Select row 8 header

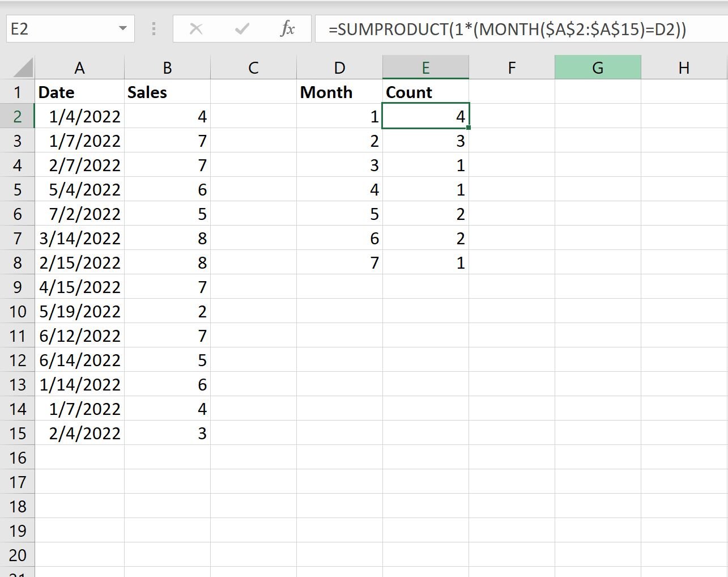(x=18, y=262)
